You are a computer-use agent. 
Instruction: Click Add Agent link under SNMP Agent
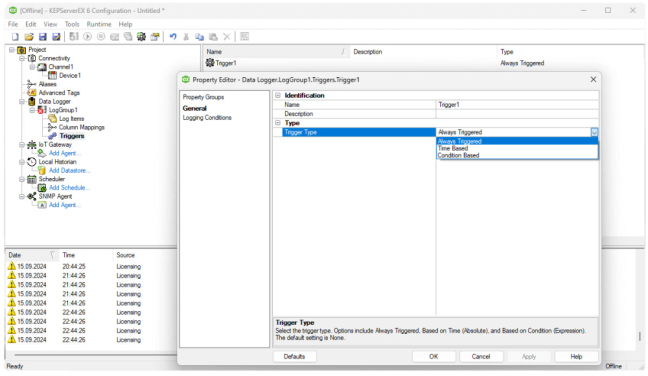point(64,205)
